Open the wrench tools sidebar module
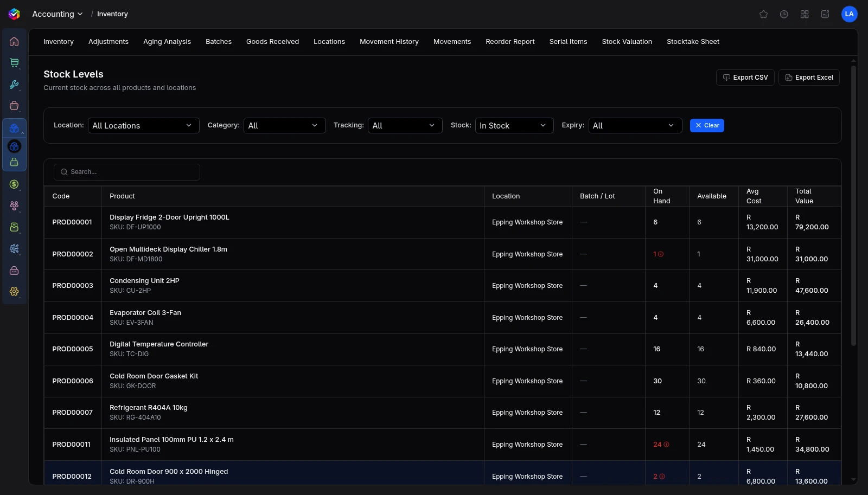868x495 pixels. pos(14,85)
